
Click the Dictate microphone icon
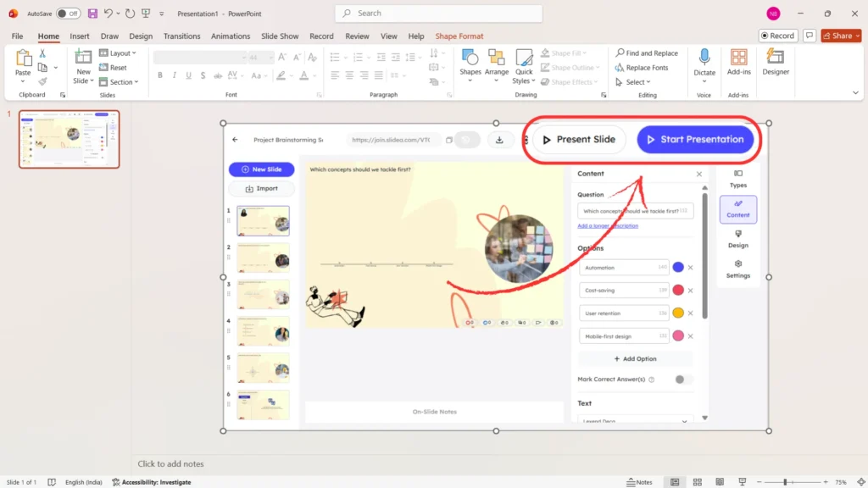tap(704, 62)
